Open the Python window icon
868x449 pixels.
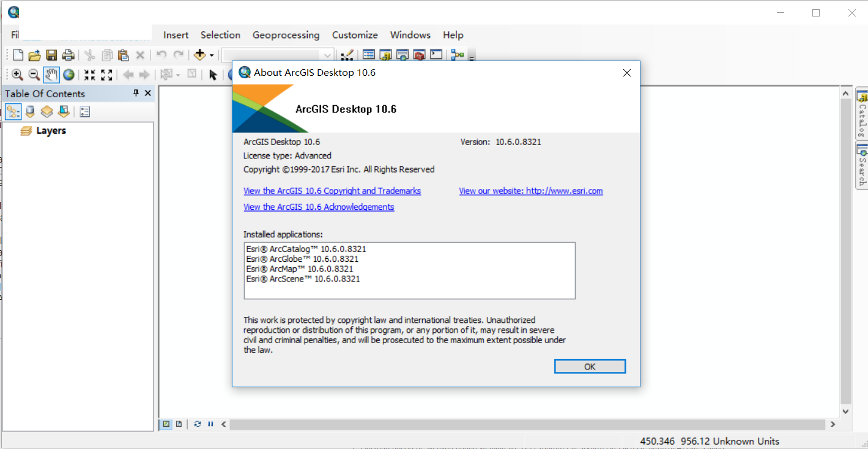436,55
